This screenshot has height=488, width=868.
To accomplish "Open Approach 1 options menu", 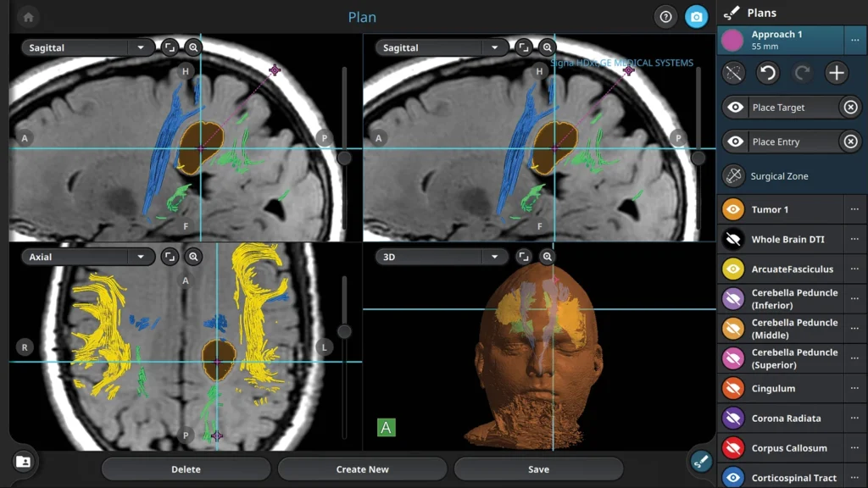I will tap(854, 40).
